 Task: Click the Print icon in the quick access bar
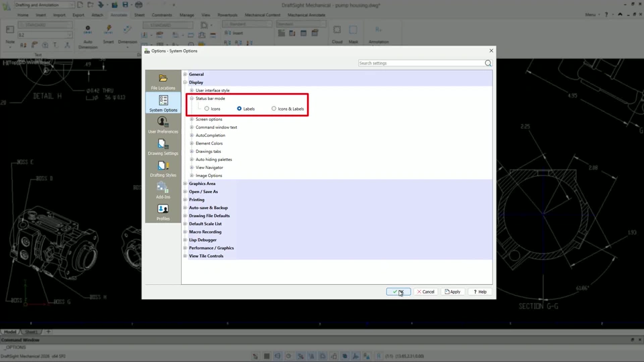(139, 5)
